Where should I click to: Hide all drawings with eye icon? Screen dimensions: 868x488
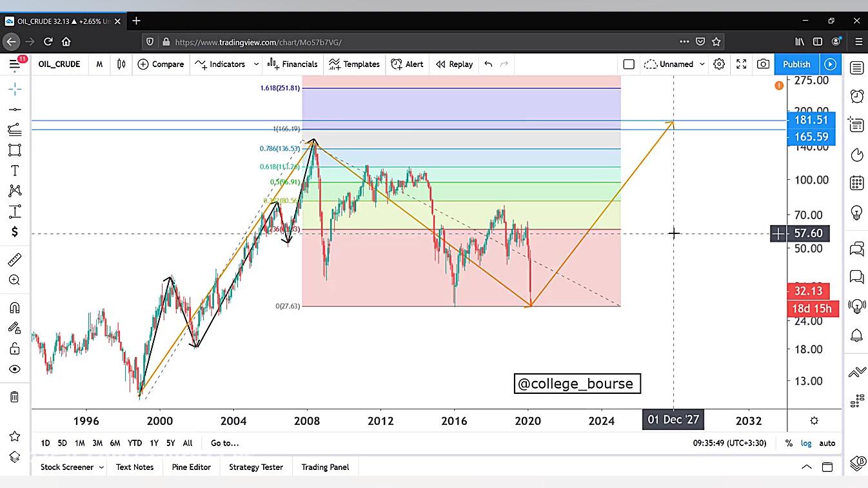pos(15,369)
